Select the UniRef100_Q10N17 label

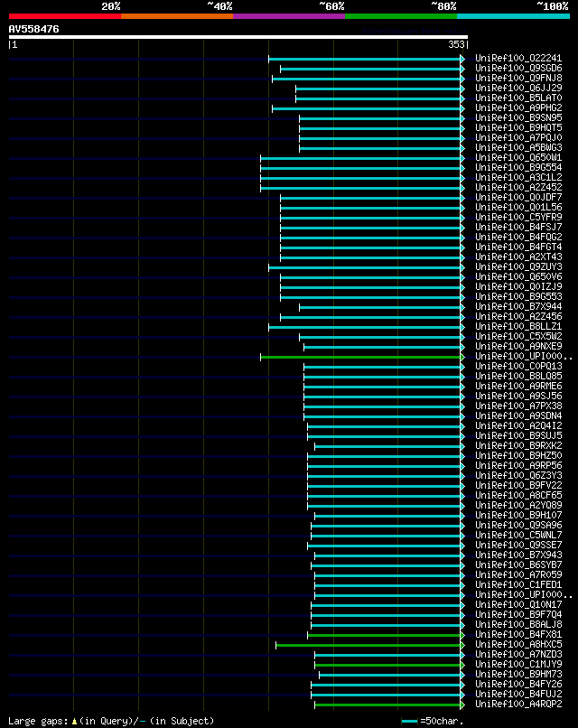tap(518, 604)
